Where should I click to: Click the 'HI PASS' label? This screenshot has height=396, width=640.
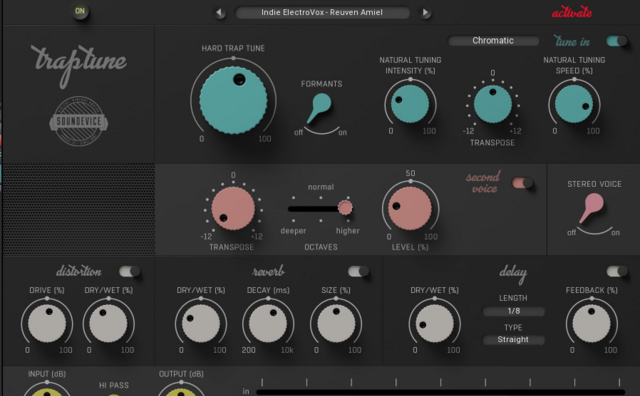[114, 385]
